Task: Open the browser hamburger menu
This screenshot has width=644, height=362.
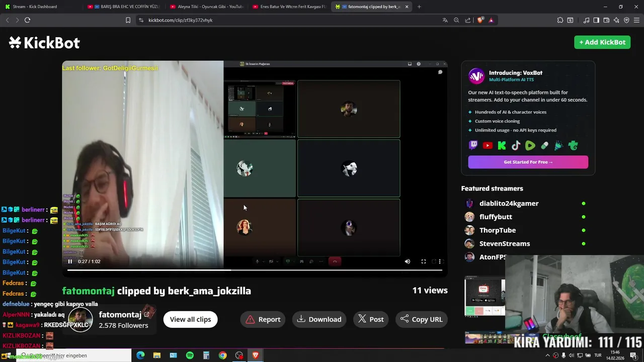Action: [636, 20]
